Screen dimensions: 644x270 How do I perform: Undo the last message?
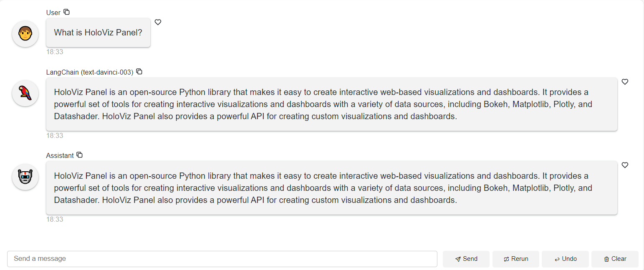click(565, 259)
